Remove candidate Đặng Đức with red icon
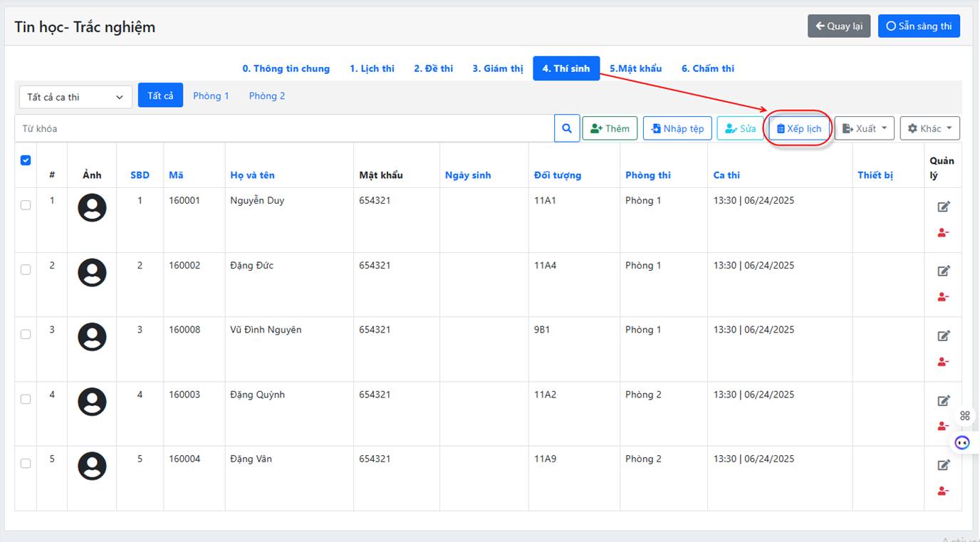The width and height of the screenshot is (980, 542). (x=944, y=297)
